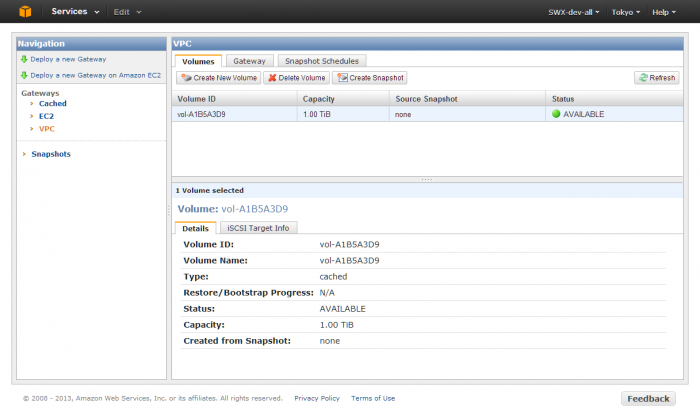Click the Volume Name value vol-A1B5A3D9

tap(349, 261)
